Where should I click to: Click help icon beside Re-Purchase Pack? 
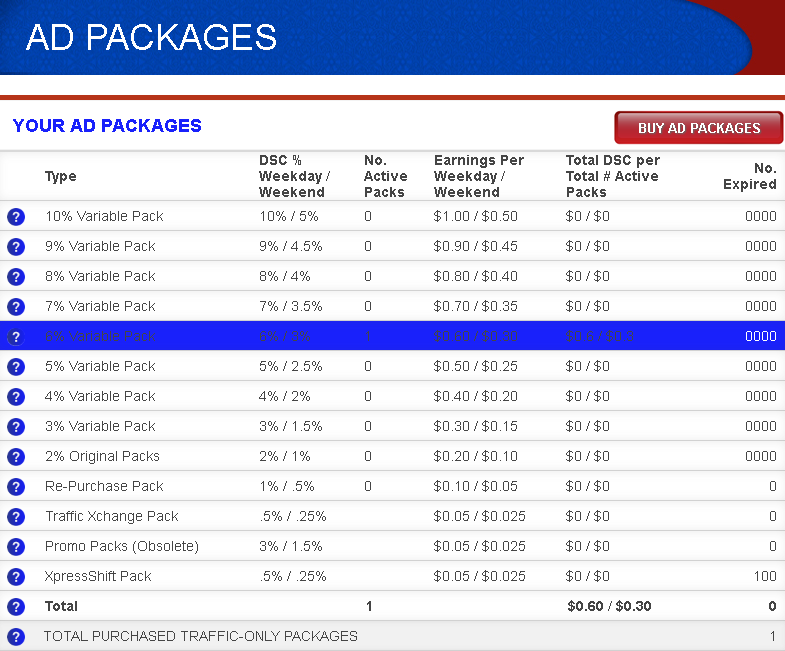tap(16, 487)
